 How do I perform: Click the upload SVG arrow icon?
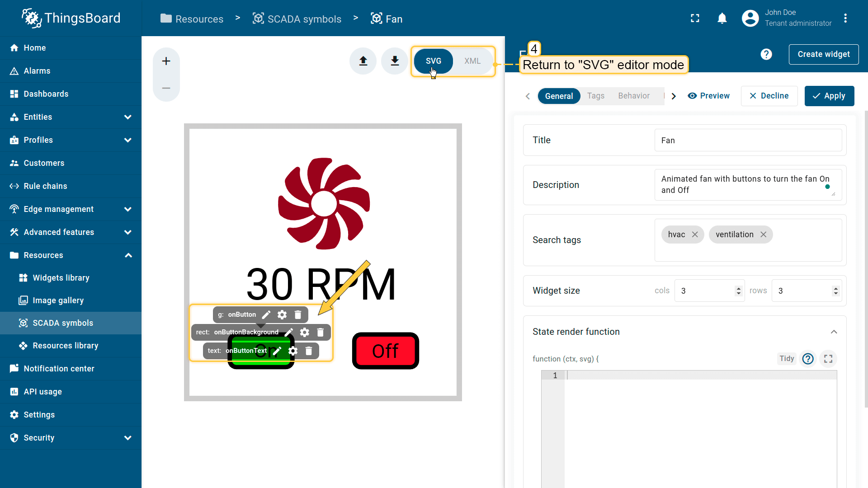click(x=363, y=61)
